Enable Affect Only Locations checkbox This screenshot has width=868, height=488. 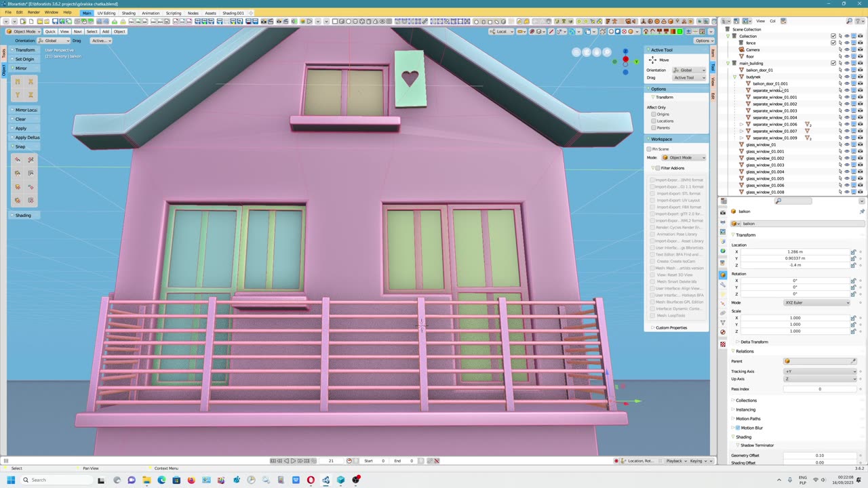tap(654, 121)
